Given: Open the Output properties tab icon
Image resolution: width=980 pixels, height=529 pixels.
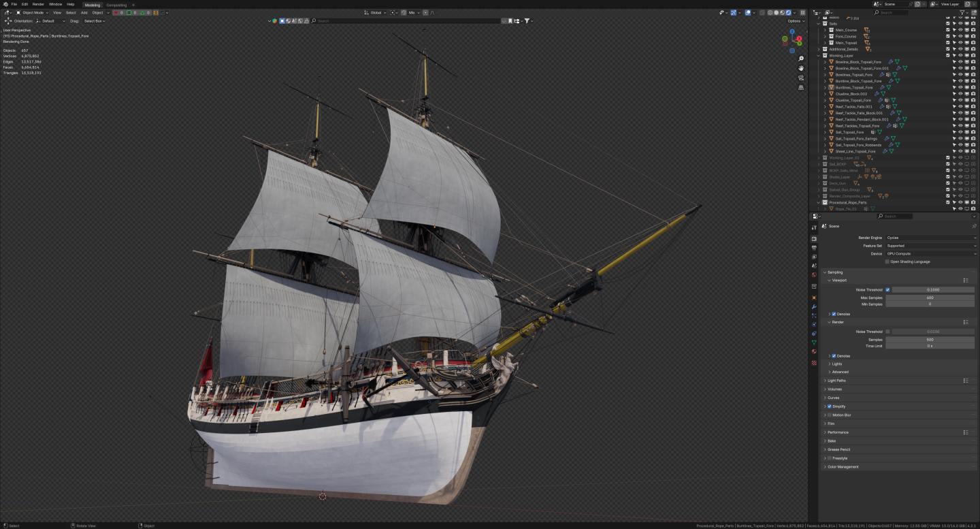Looking at the screenshot, I should click(814, 248).
